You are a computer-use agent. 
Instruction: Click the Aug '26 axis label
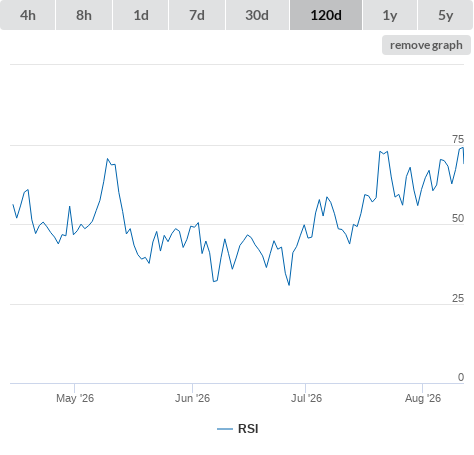coord(423,398)
